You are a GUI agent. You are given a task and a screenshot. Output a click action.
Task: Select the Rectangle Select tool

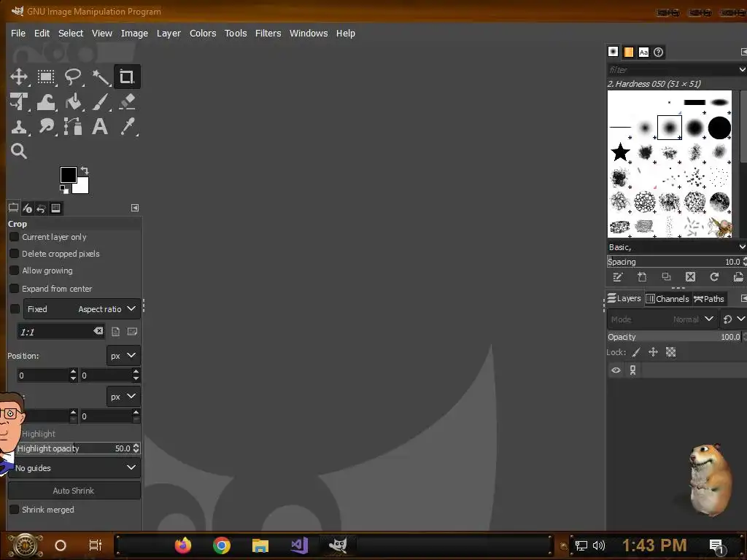[x=46, y=77]
